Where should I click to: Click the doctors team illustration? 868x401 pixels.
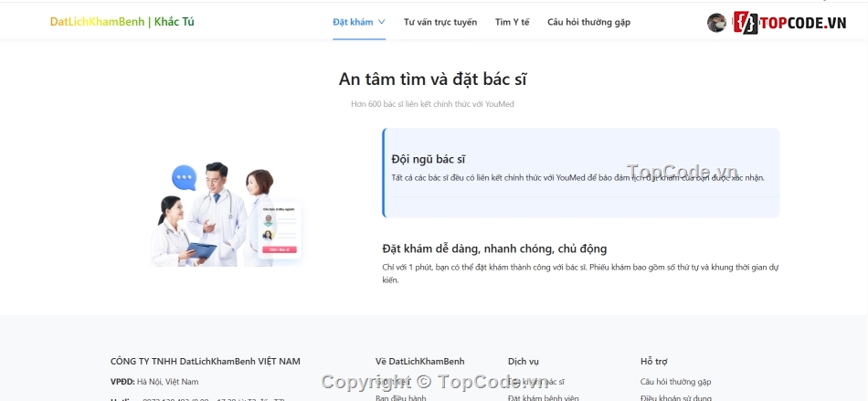point(227,214)
